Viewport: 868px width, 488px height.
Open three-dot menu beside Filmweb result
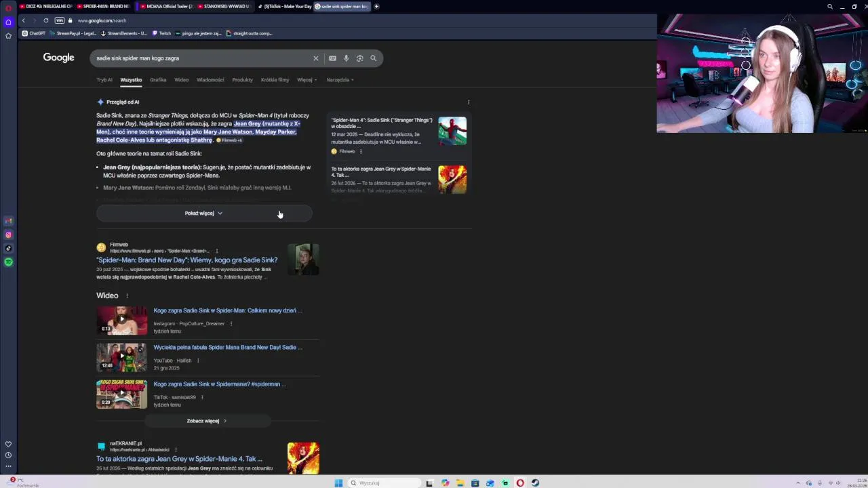pos(217,251)
